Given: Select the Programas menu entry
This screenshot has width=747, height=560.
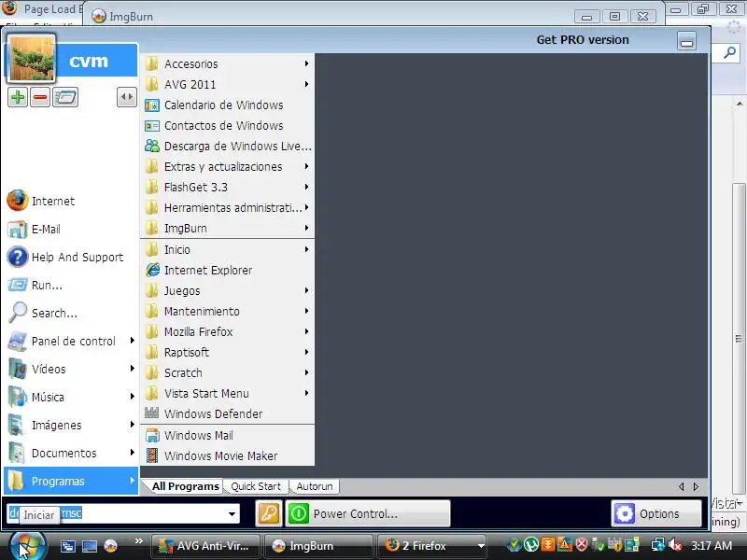Looking at the screenshot, I should point(71,481).
